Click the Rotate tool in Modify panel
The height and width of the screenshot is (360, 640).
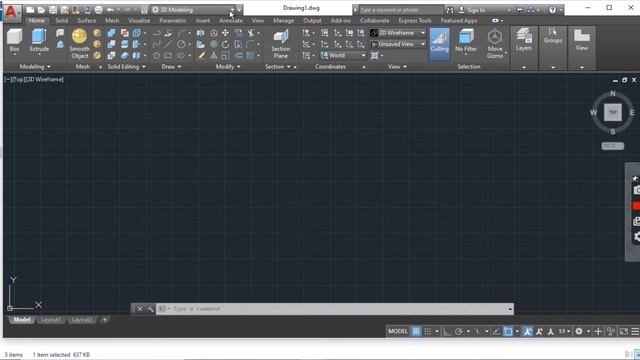(225, 44)
